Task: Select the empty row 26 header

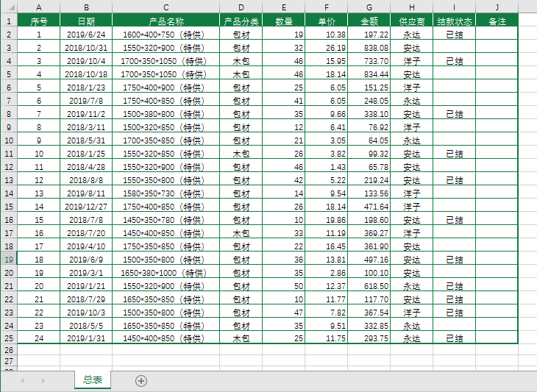Action: [7, 352]
